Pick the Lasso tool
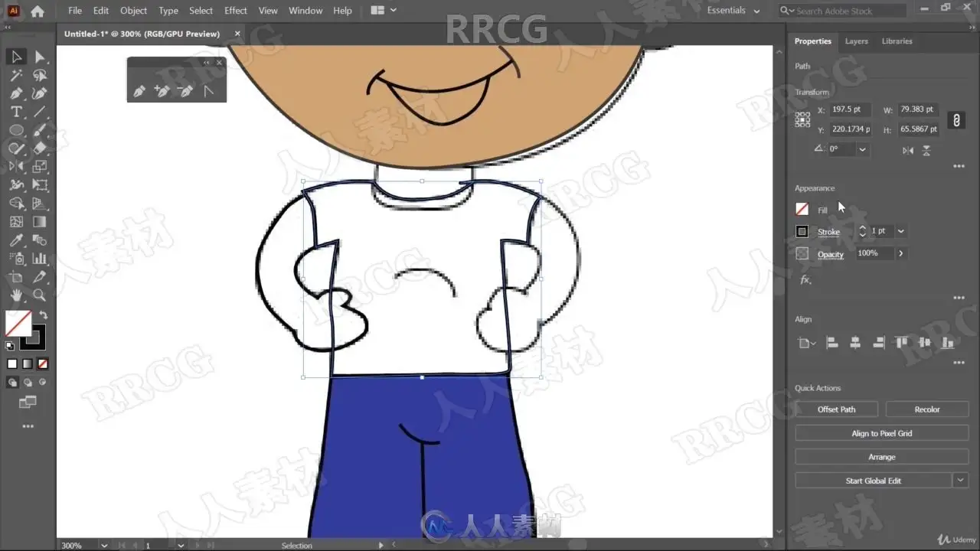 [40, 75]
